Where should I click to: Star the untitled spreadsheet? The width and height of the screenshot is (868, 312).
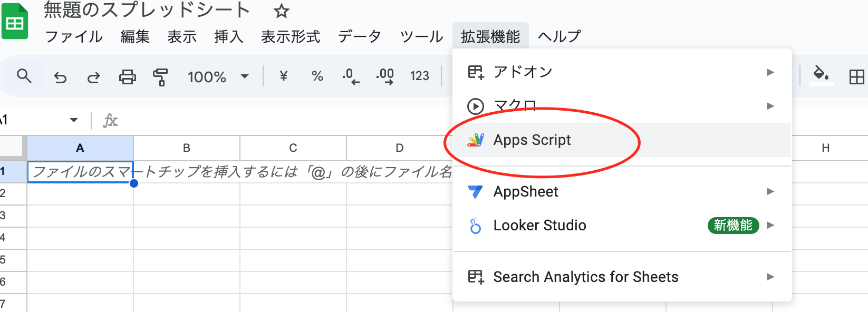[x=282, y=11]
